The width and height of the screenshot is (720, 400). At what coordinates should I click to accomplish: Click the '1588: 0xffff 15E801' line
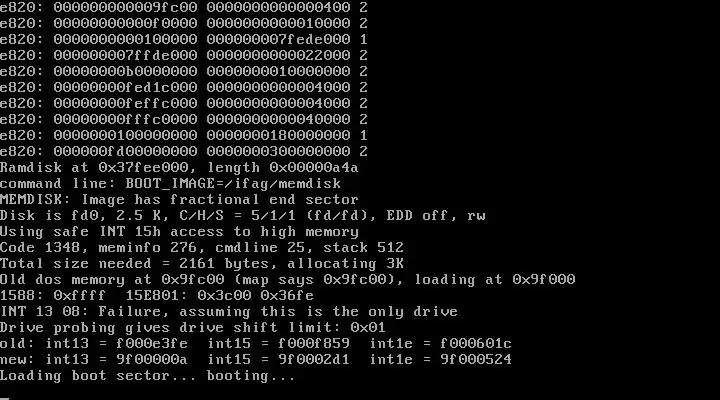[x=157, y=296]
